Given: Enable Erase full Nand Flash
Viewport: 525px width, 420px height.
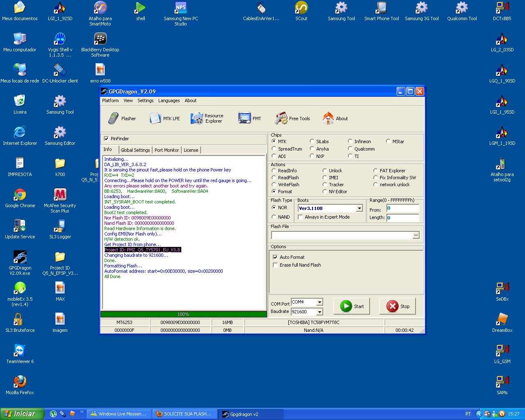Looking at the screenshot, I should tap(275, 265).
